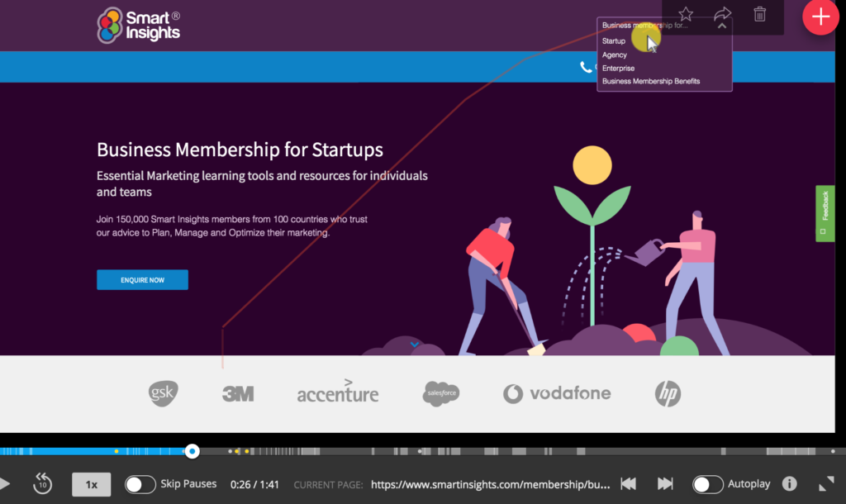The image size is (846, 504).
Task: Click the blue down chevron in hero
Action: point(415,345)
